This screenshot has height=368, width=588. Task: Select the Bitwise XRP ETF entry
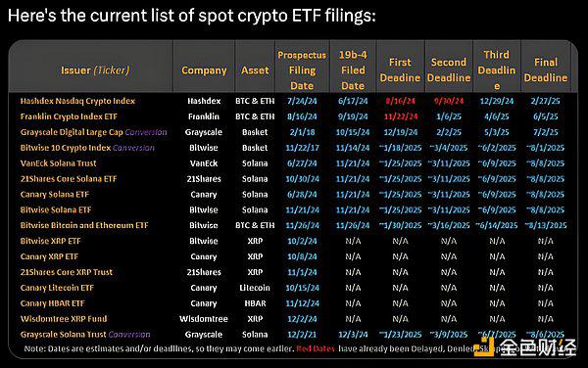pos(50,241)
